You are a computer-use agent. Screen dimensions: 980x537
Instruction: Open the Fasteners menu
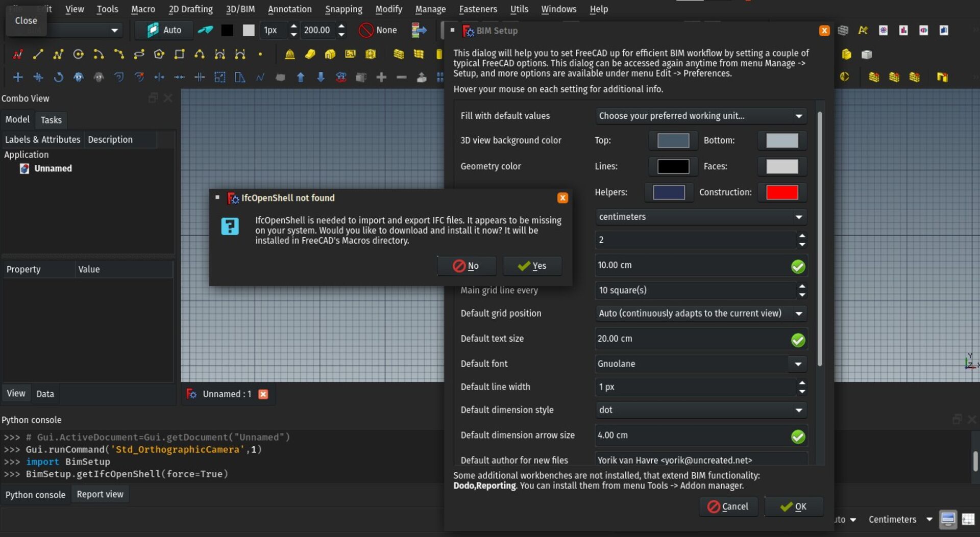478,9
